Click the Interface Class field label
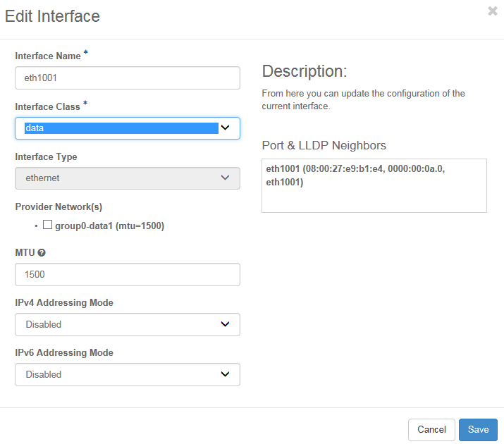Viewport: 504px width, 444px height. 47,106
